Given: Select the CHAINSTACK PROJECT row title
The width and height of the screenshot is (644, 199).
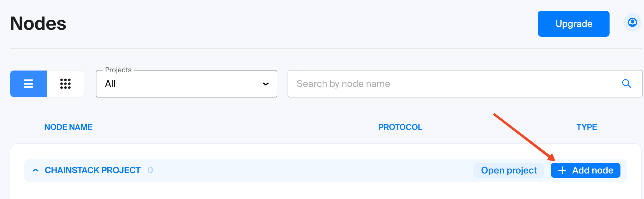Looking at the screenshot, I should tap(93, 170).
